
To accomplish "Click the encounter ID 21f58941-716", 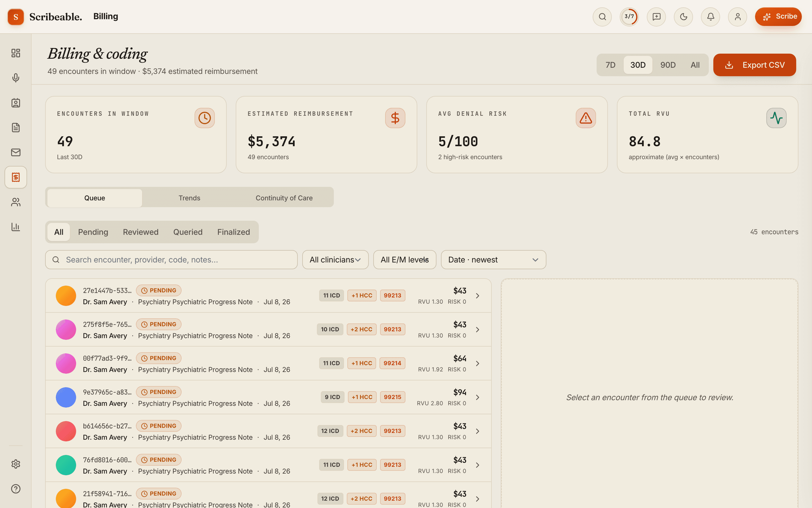I will (107, 494).
